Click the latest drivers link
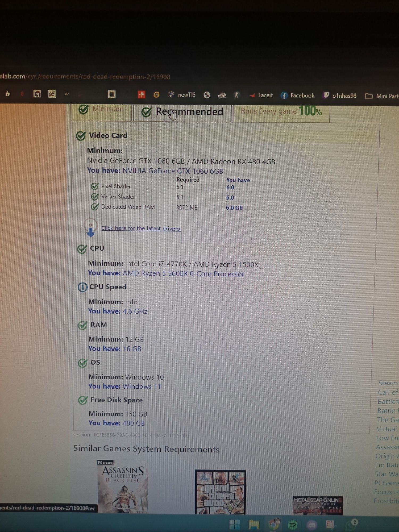The image size is (399, 532). pos(141,228)
